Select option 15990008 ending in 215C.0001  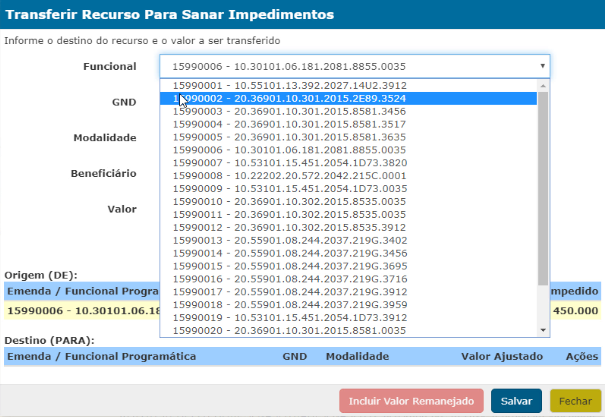[x=288, y=174]
